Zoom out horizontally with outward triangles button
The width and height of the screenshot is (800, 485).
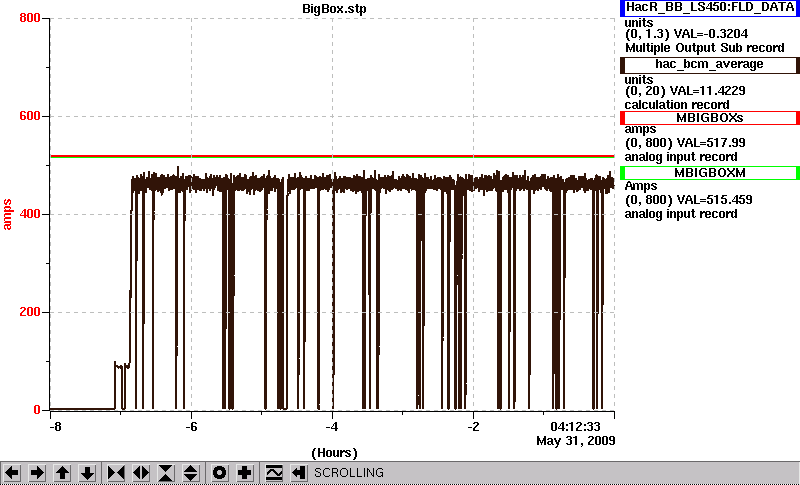point(141,473)
